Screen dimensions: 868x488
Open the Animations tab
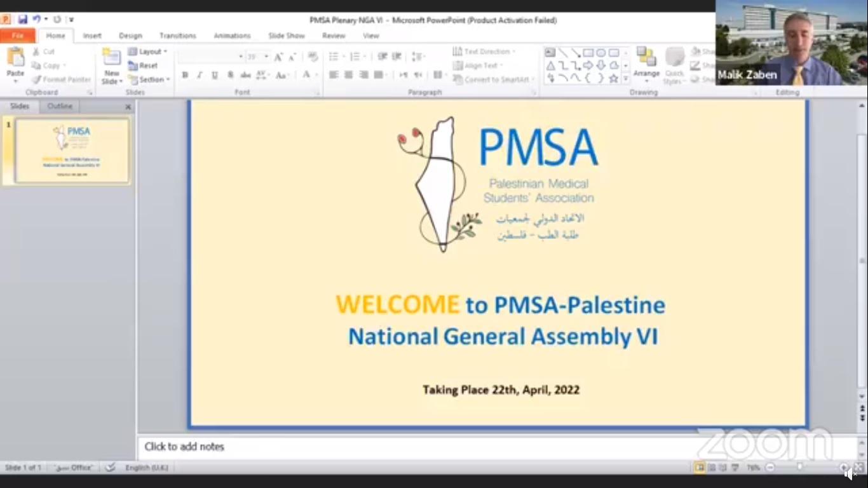click(x=232, y=36)
